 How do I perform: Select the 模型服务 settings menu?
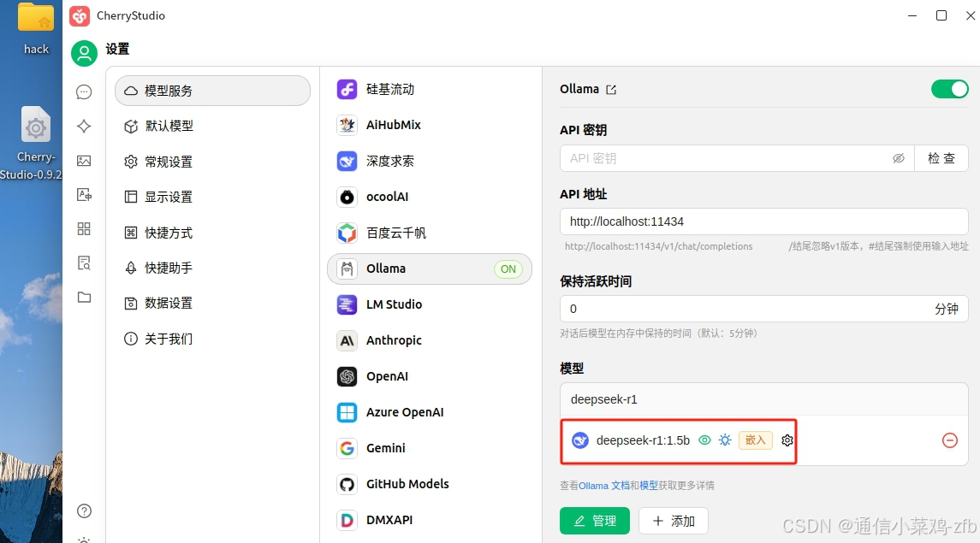212,91
